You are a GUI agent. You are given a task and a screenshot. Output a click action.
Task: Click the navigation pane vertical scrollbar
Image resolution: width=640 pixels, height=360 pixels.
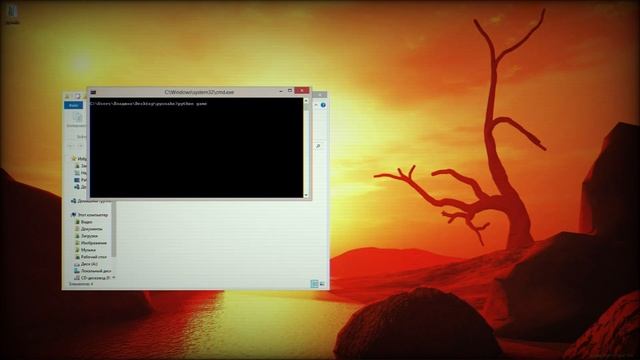coord(114,229)
